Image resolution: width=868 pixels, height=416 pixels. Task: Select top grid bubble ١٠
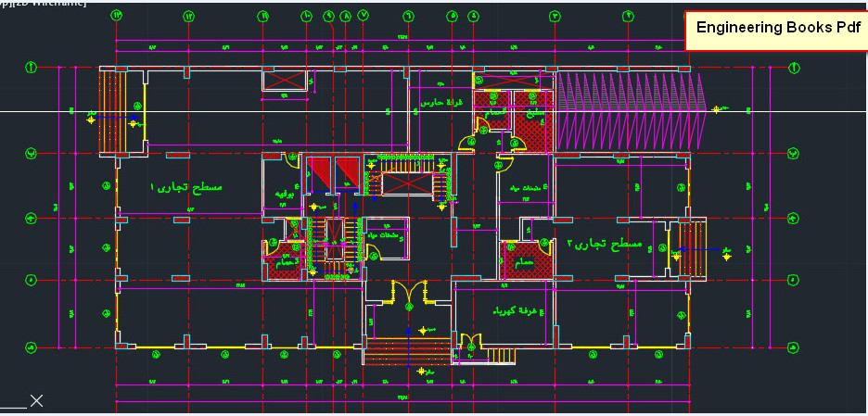(x=308, y=16)
